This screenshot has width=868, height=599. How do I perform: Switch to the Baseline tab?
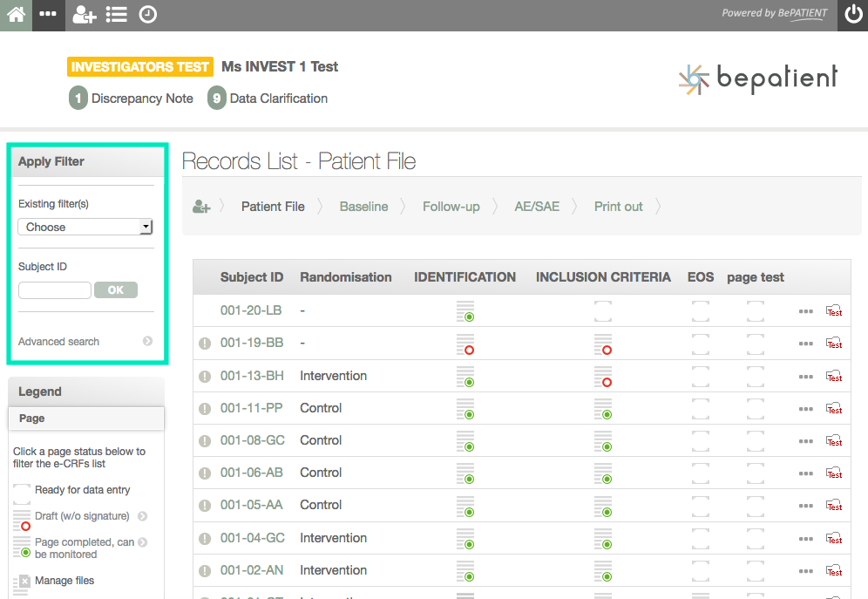tap(363, 207)
